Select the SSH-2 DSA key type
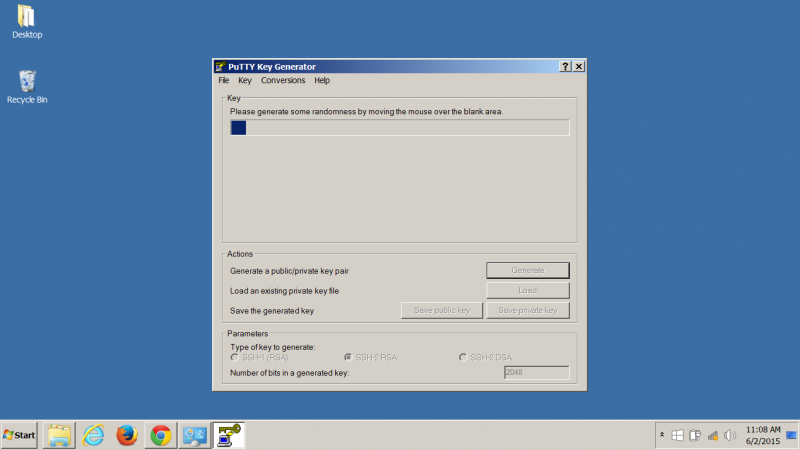 pyautogui.click(x=486, y=357)
